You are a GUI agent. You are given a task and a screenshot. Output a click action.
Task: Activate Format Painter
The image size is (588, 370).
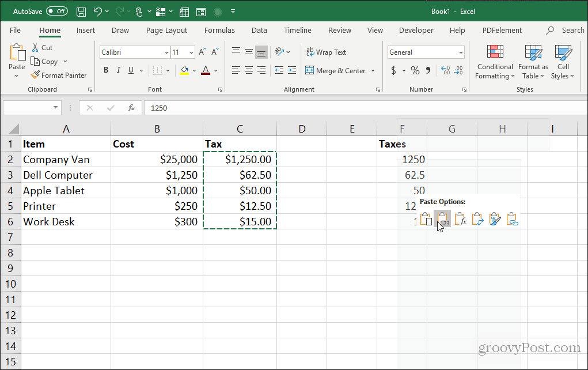click(59, 75)
